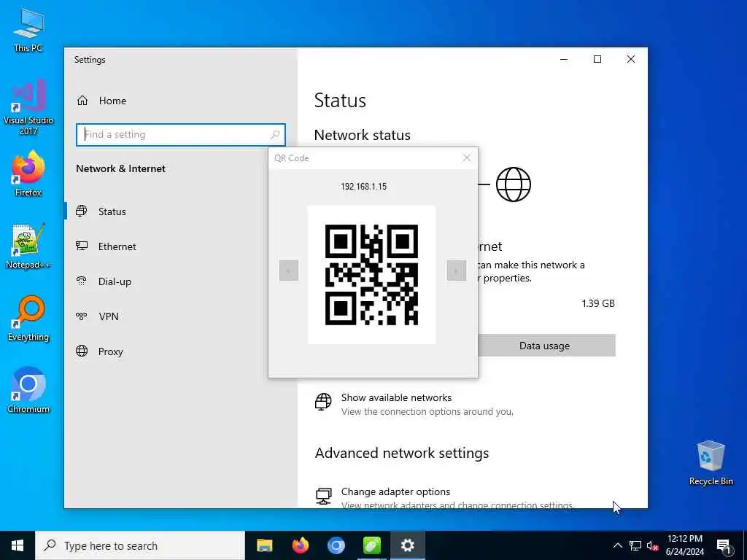Screen dimensions: 747x560
Task: Select Dial-up in Network sidebar
Action: pos(181,281)
